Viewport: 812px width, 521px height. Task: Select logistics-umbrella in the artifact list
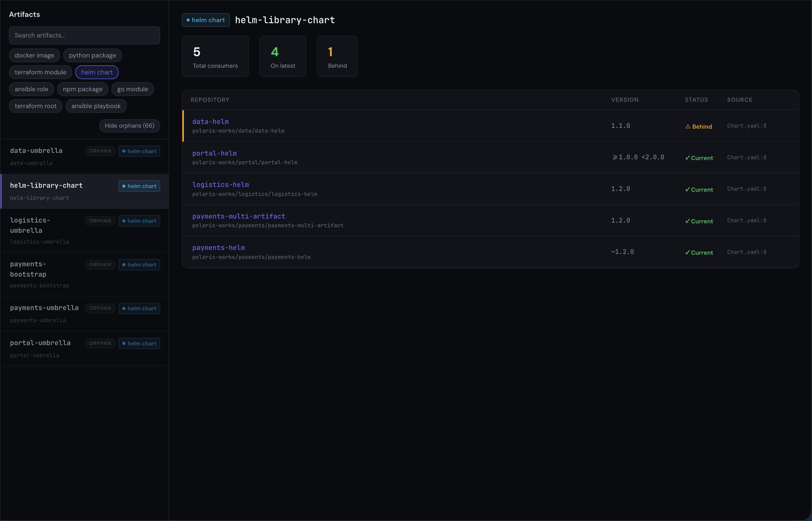(85, 230)
